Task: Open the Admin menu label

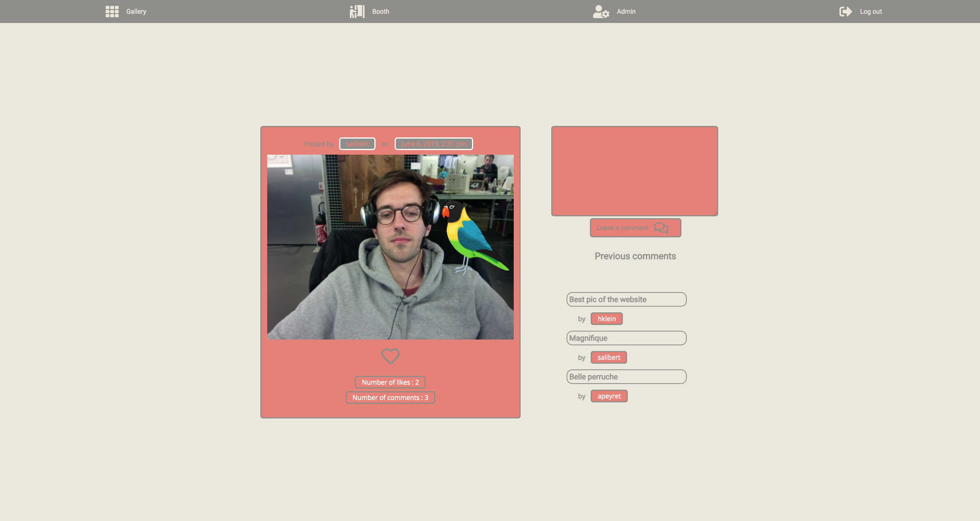Action: point(626,11)
